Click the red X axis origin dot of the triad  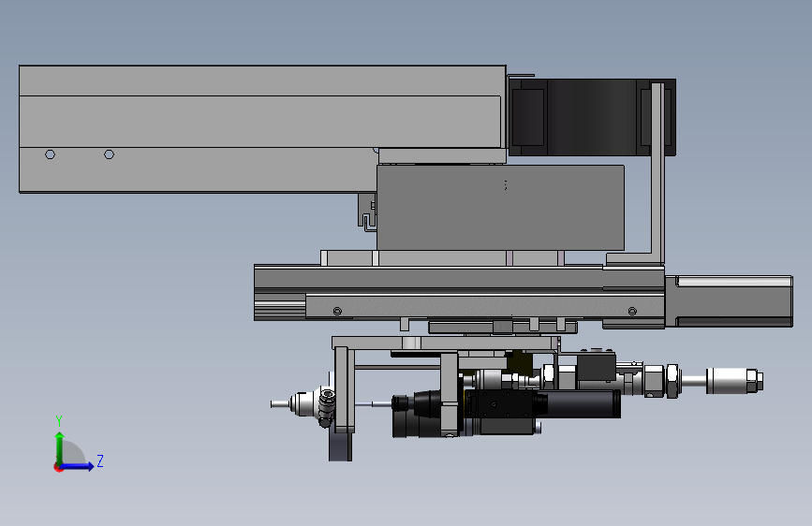[58, 467]
